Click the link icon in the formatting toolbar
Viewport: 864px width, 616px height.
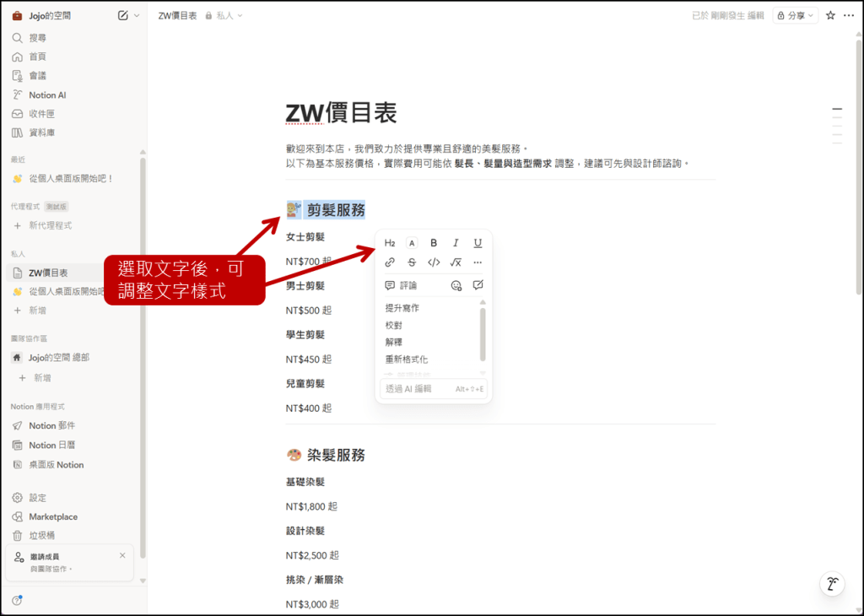(390, 262)
